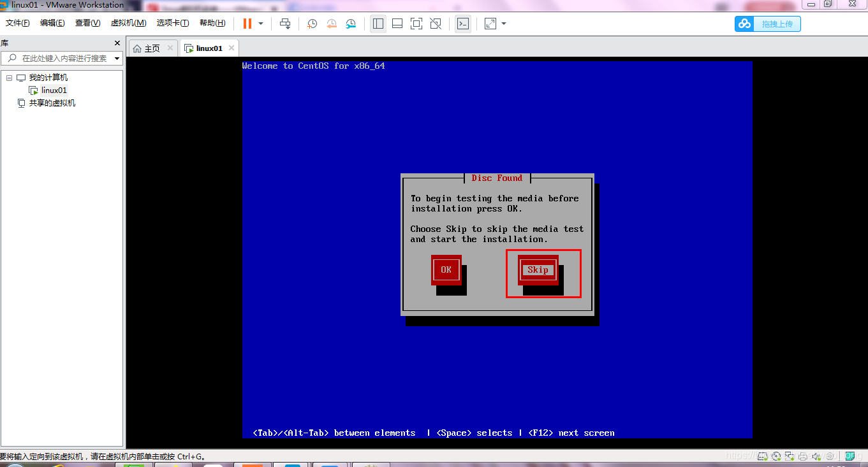Open the 查看(V) menu
This screenshot has height=467, width=868.
click(88, 23)
